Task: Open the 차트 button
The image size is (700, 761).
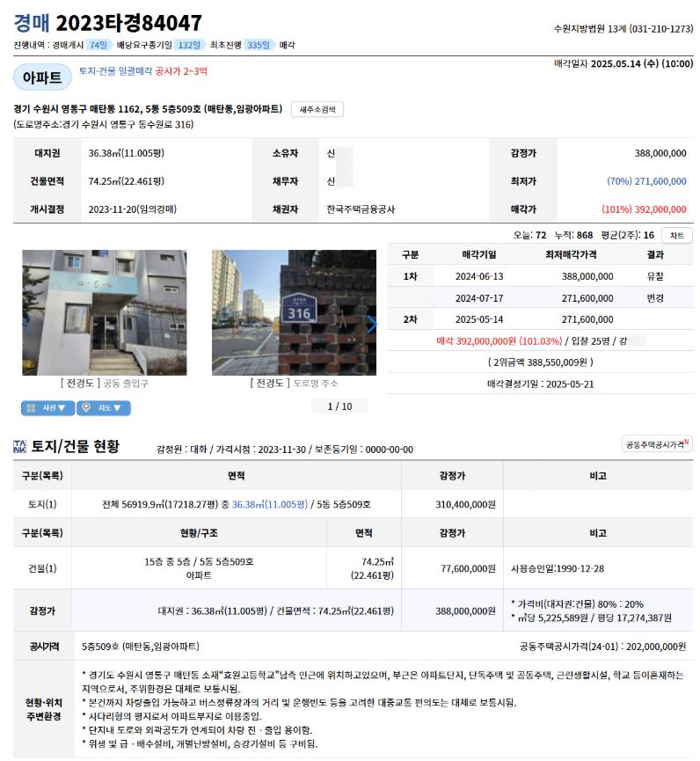Action: point(677,236)
